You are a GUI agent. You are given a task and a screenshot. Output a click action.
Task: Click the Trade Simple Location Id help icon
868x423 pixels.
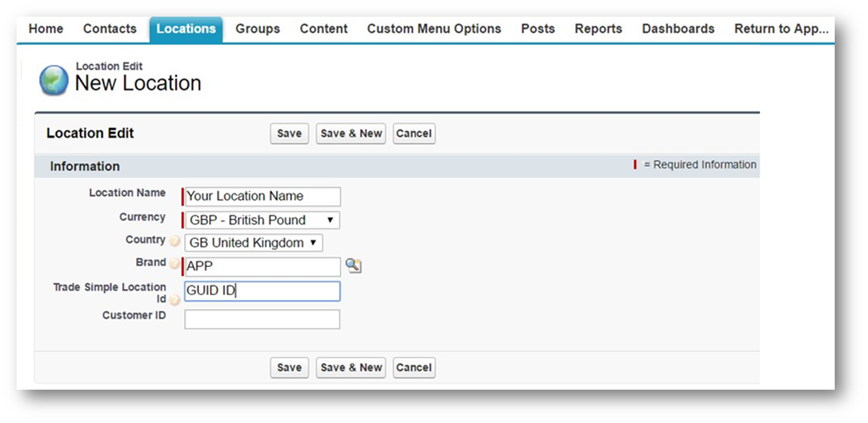(174, 300)
